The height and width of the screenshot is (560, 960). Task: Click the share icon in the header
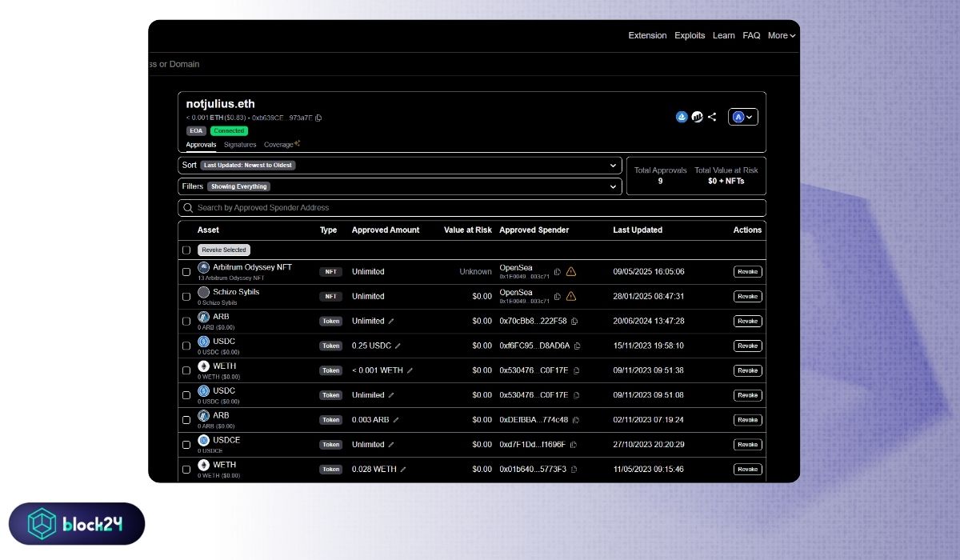point(712,117)
